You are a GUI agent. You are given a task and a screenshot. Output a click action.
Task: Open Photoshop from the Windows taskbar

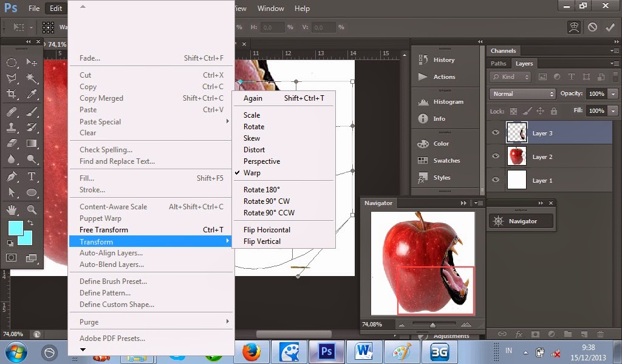pyautogui.click(x=327, y=351)
